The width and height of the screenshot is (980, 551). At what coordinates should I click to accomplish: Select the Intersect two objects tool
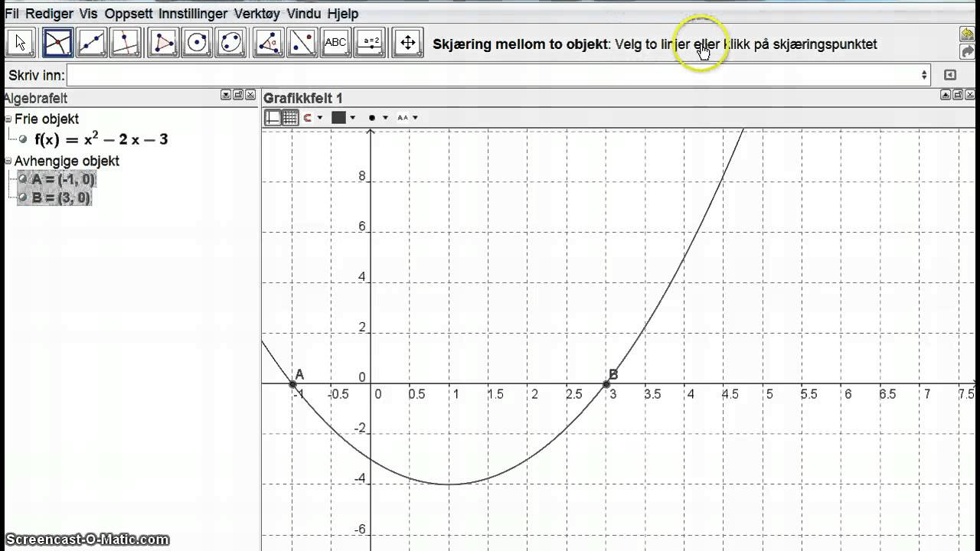click(x=57, y=43)
